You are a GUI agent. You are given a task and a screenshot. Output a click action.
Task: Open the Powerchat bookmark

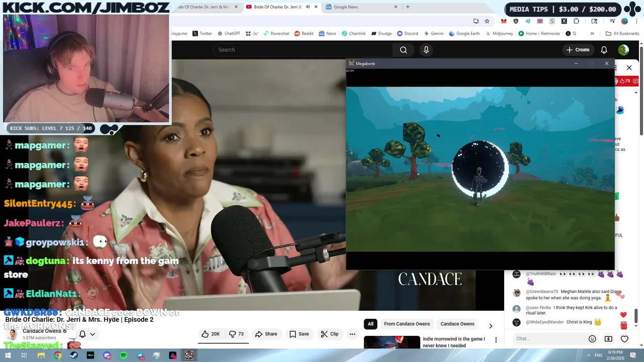(x=276, y=34)
